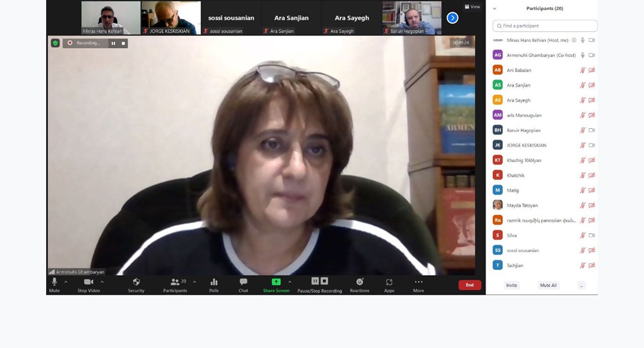Expand share options arrow beside Share Screen

click(290, 282)
